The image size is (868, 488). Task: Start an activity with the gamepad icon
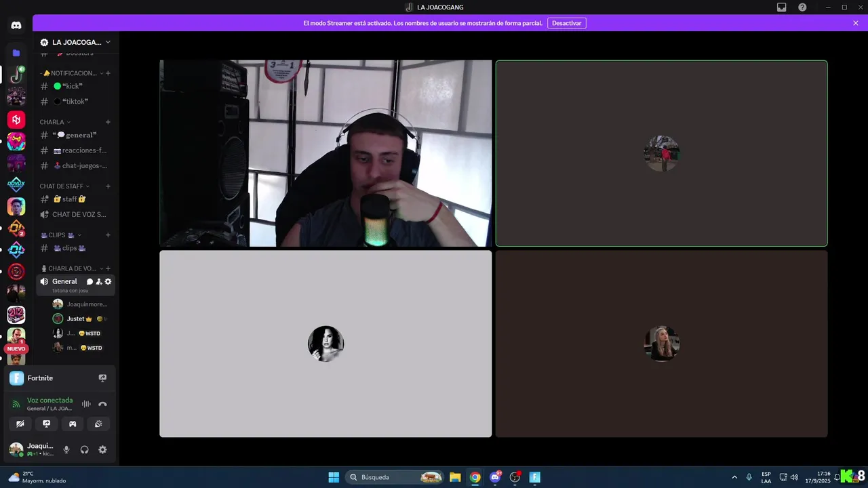coord(73,424)
